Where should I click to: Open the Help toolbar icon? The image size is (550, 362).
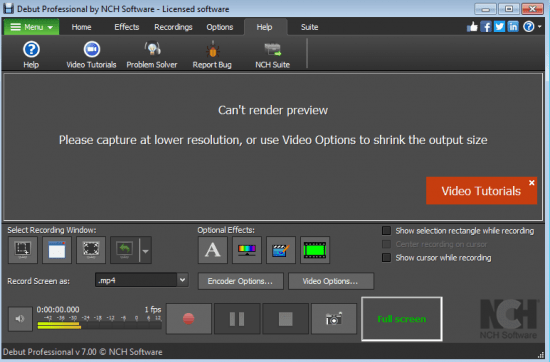[x=31, y=55]
